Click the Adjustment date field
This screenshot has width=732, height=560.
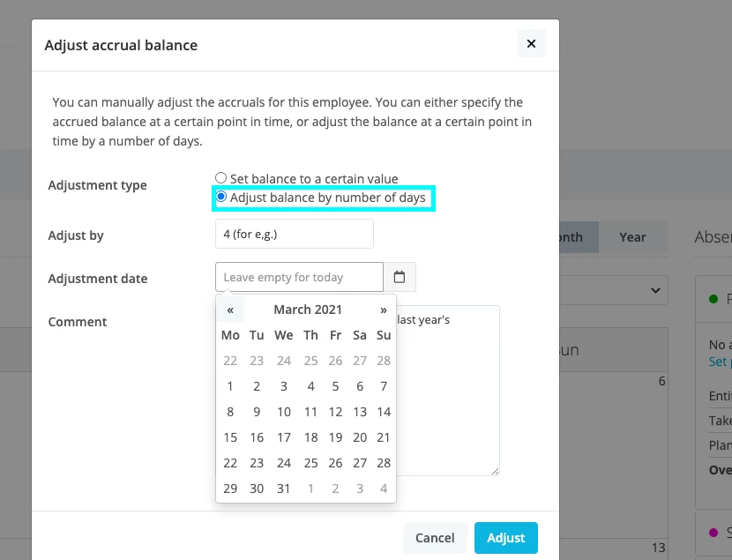coord(299,277)
